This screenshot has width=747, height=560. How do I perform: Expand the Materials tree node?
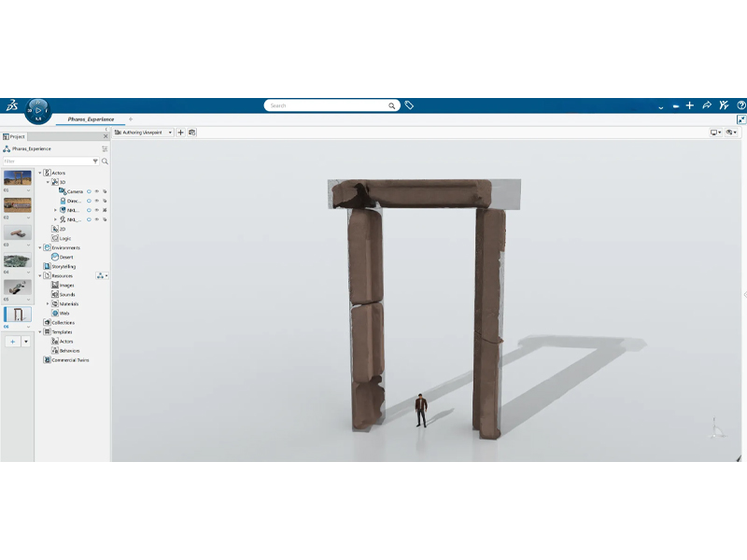pos(48,303)
